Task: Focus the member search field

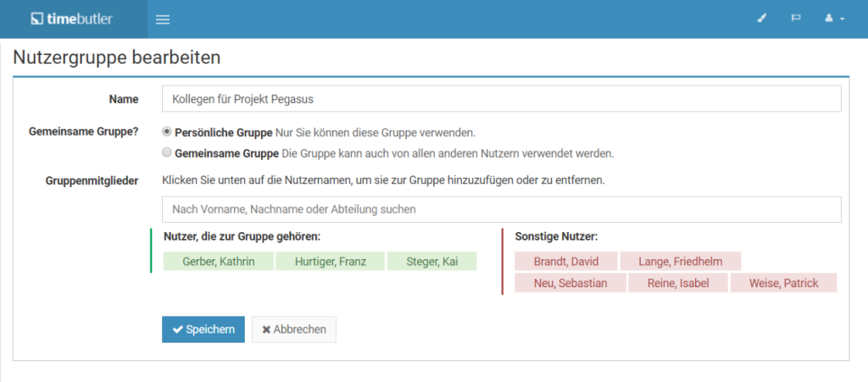Action: pos(501,209)
